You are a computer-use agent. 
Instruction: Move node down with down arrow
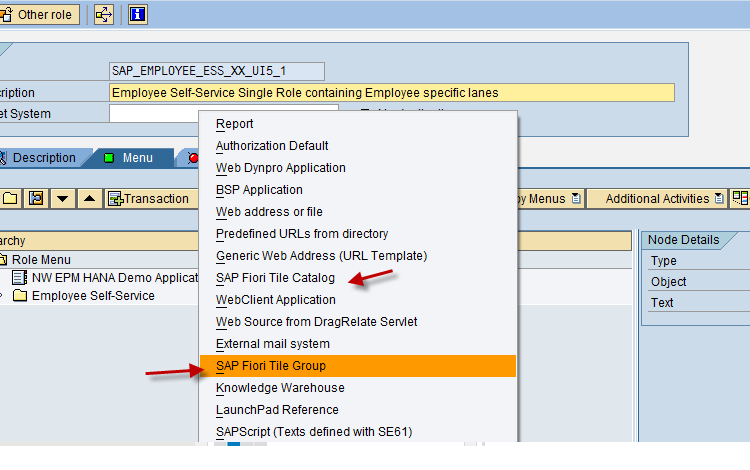point(63,198)
